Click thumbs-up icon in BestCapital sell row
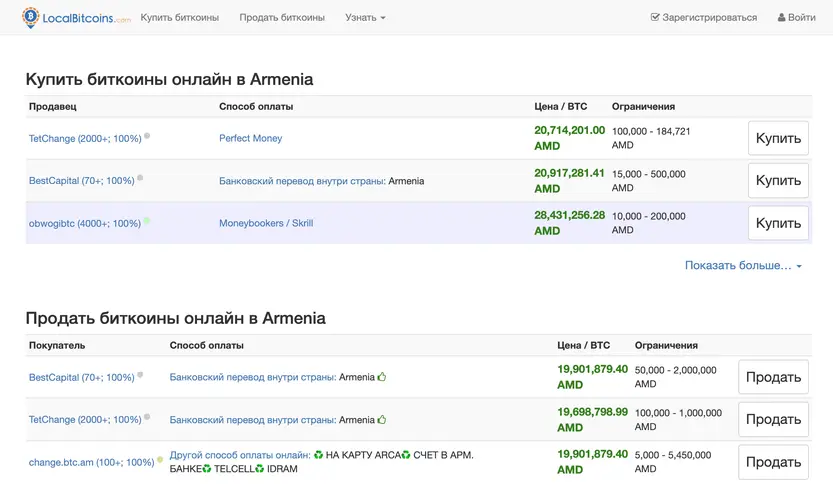 382,377
